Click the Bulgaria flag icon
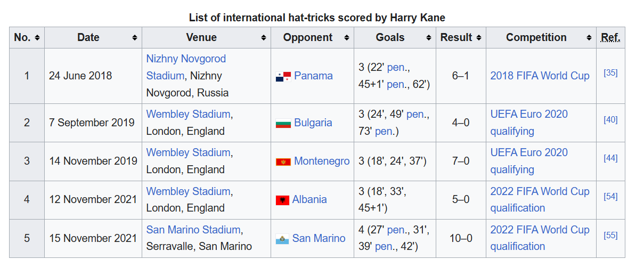 pyautogui.click(x=283, y=123)
